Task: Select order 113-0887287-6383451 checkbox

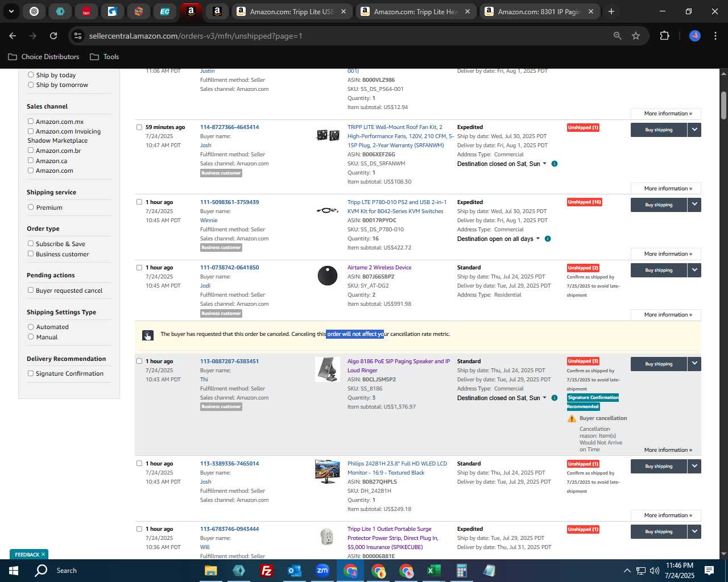Action: pos(139,361)
